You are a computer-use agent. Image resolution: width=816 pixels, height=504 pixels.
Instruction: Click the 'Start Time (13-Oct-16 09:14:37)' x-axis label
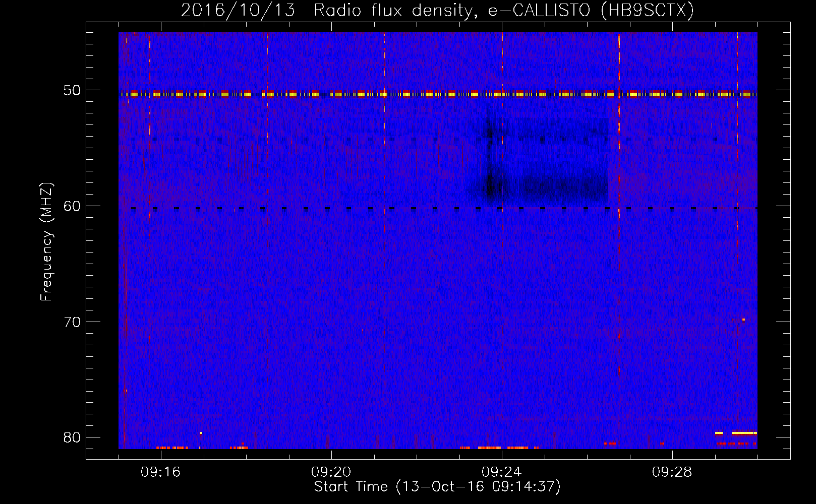click(x=437, y=487)
